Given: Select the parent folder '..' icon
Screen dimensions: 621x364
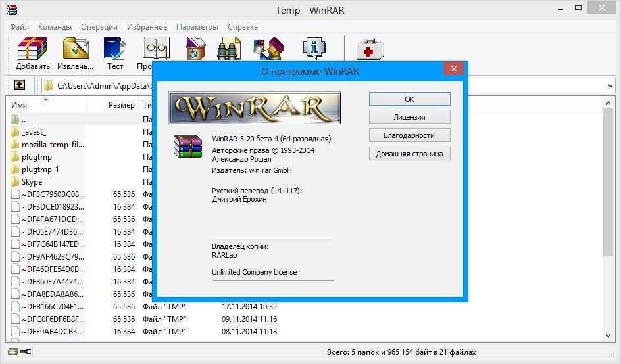Looking at the screenshot, I should pyautogui.click(x=14, y=119).
